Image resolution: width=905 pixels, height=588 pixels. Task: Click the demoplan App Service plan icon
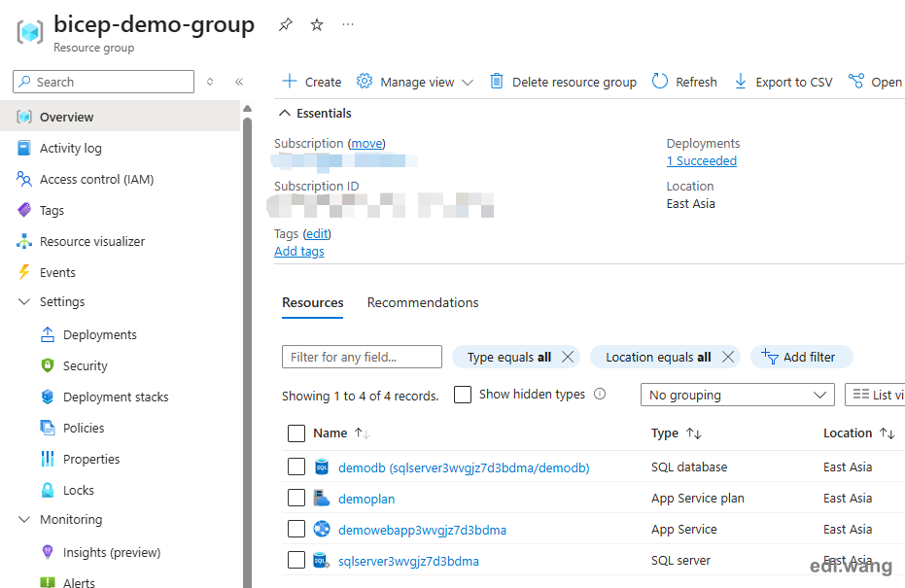[x=322, y=498]
